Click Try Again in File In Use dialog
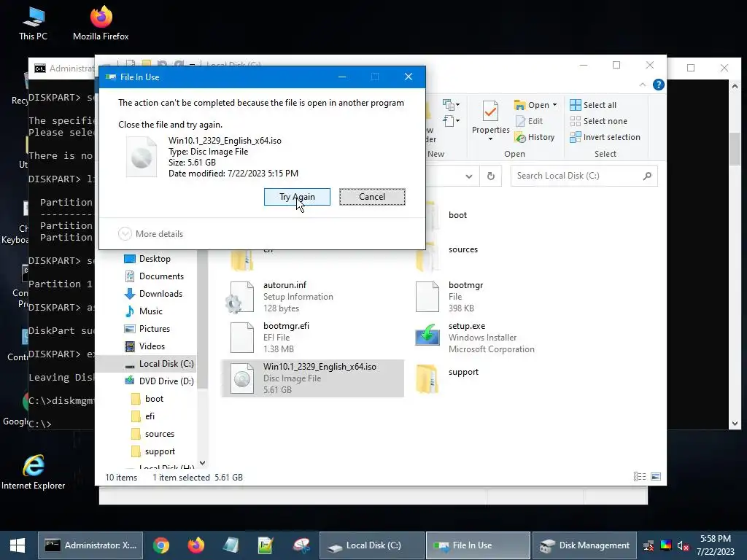The width and height of the screenshot is (747, 560). coord(297,197)
